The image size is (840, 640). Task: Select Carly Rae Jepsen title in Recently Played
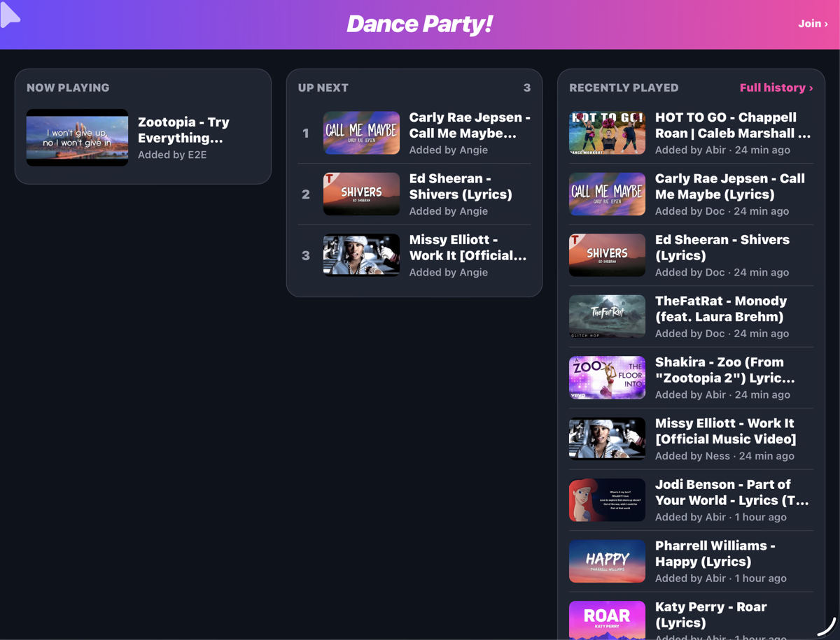point(730,186)
